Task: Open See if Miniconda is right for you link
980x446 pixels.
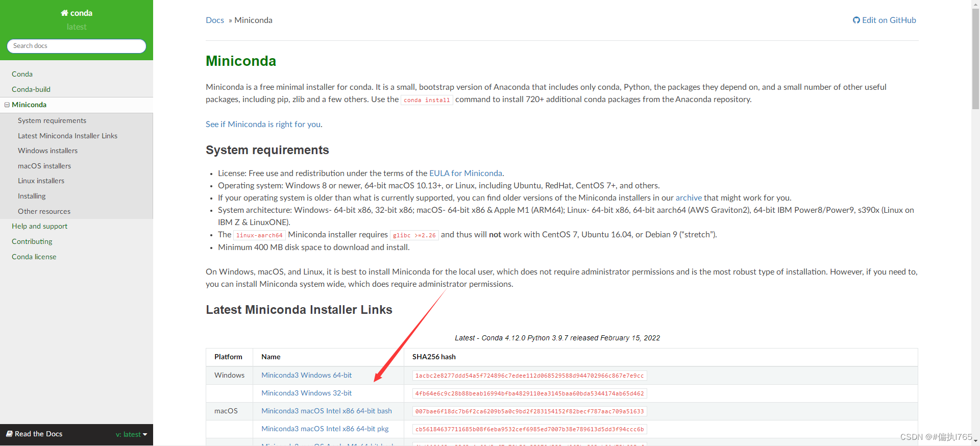Action: (x=263, y=124)
